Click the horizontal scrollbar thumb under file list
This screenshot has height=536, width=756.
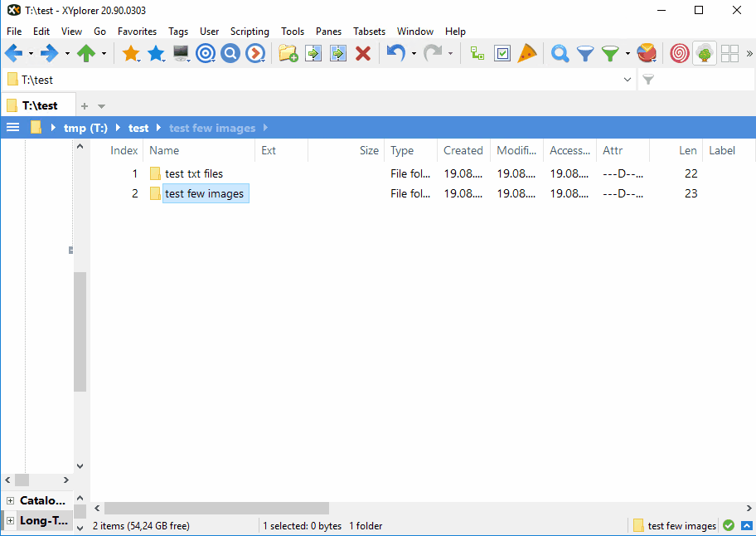click(x=216, y=508)
